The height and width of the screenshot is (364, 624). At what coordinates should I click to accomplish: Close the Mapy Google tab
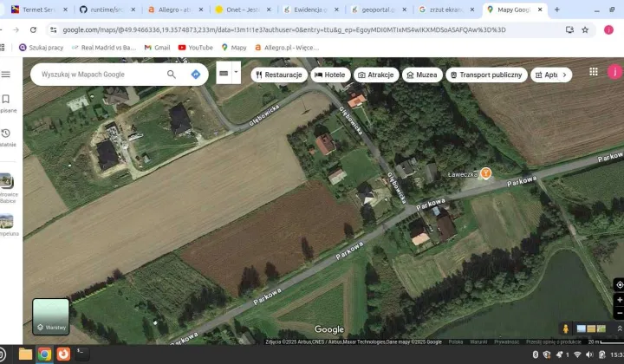tap(540, 10)
